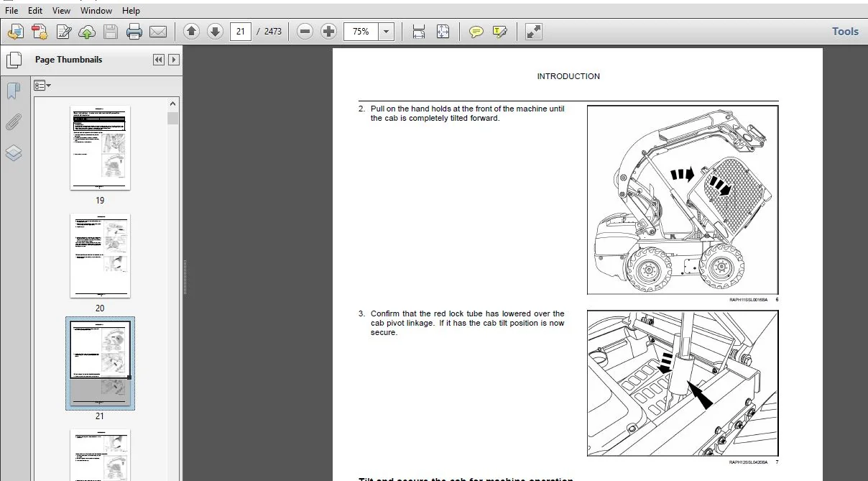Click the step 2 text "Pull on the hand holds"
868x481 pixels.
point(412,109)
